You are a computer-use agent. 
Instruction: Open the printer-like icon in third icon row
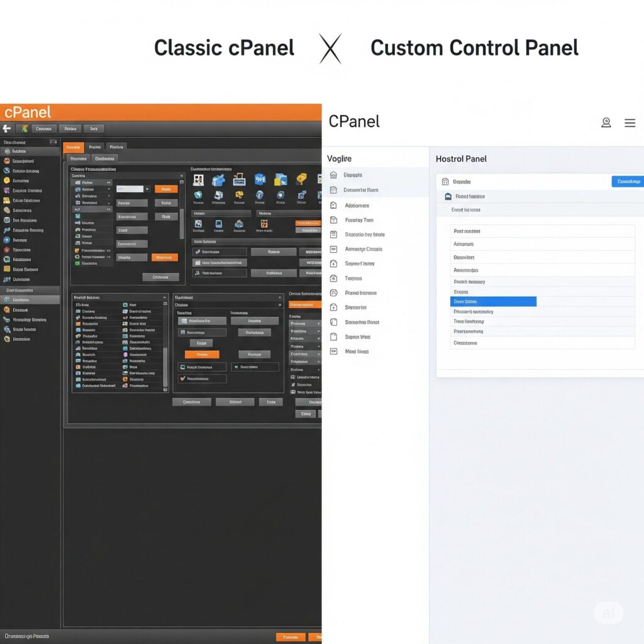click(x=239, y=224)
